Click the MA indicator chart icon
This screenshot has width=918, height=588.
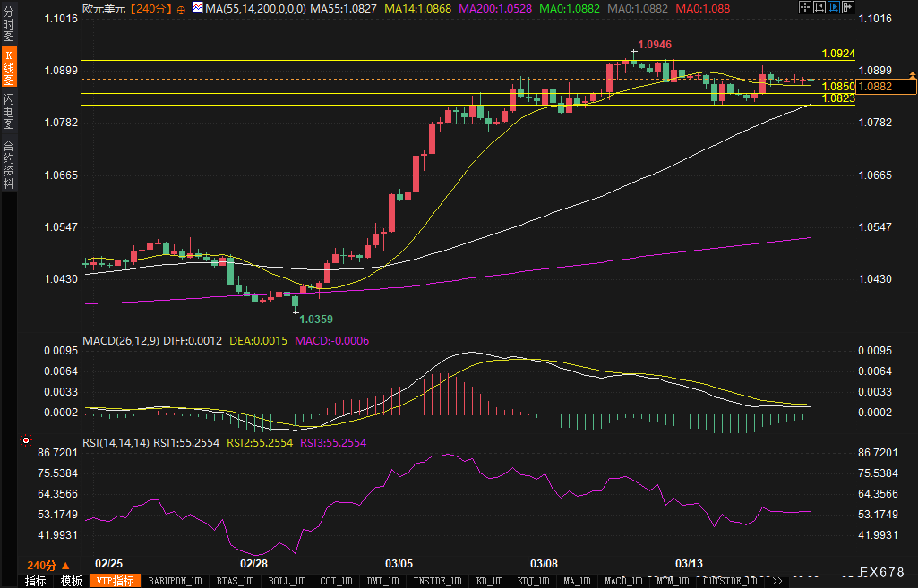click(197, 8)
